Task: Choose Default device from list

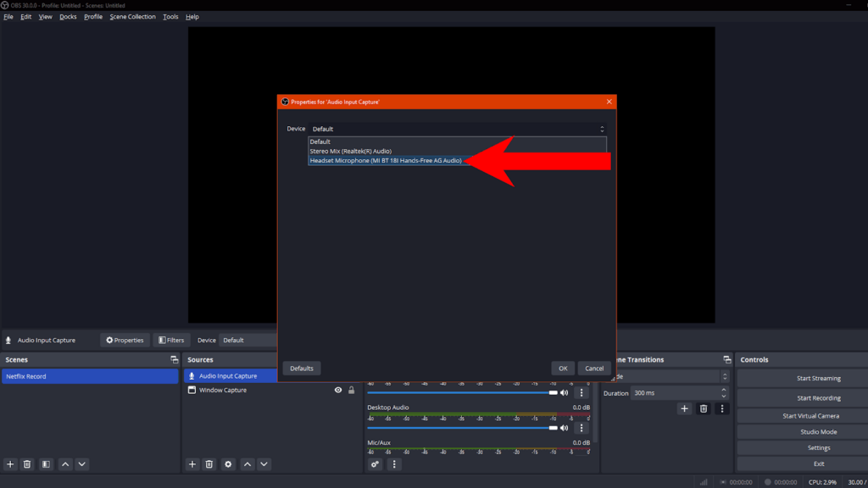Action: [x=457, y=141]
